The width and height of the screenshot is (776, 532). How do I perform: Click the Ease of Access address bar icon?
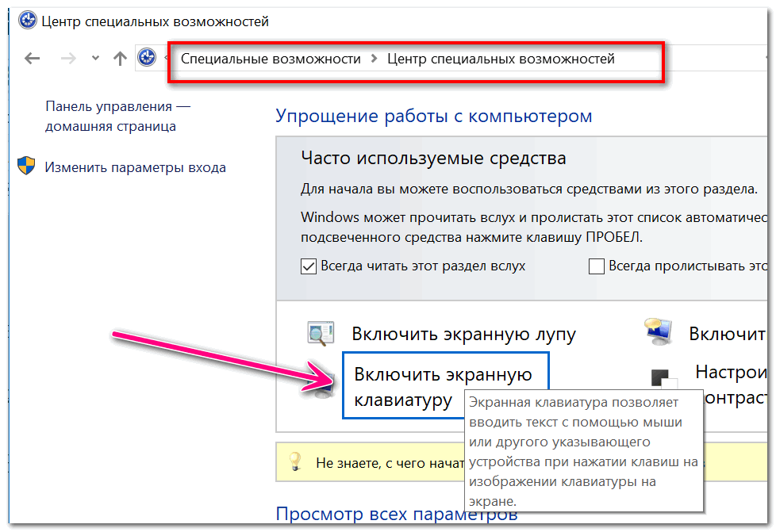[147, 57]
